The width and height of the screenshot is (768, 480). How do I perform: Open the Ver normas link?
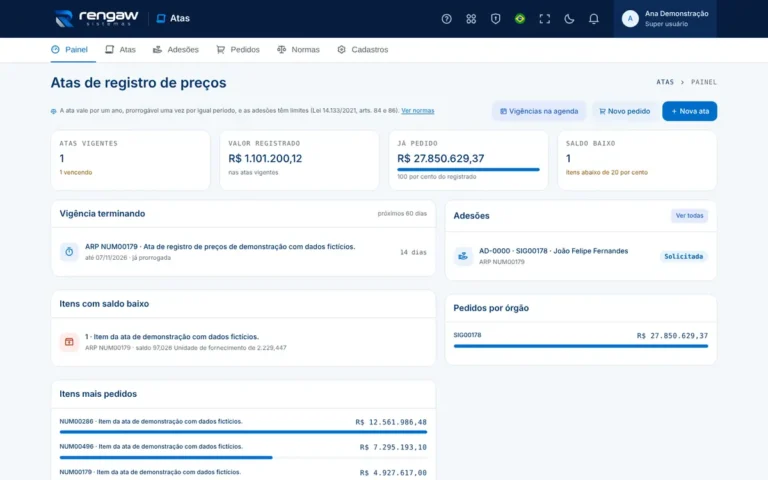[x=418, y=111]
